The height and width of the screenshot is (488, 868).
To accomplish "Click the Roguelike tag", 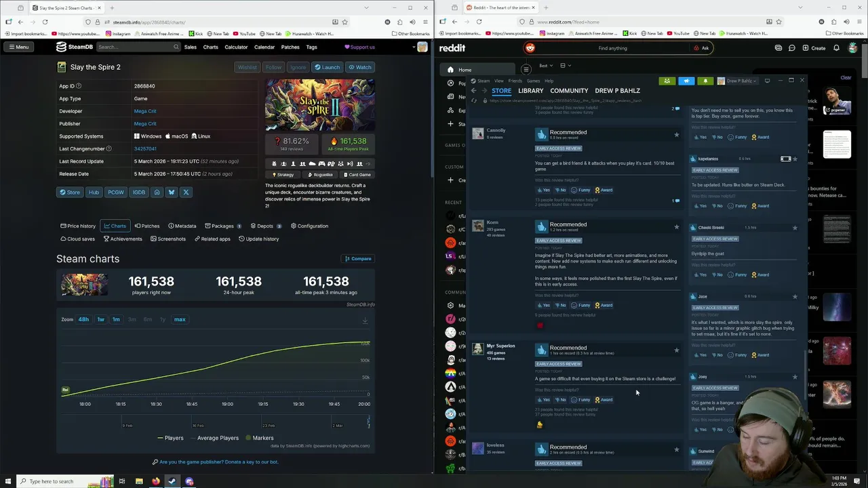I will [319, 174].
